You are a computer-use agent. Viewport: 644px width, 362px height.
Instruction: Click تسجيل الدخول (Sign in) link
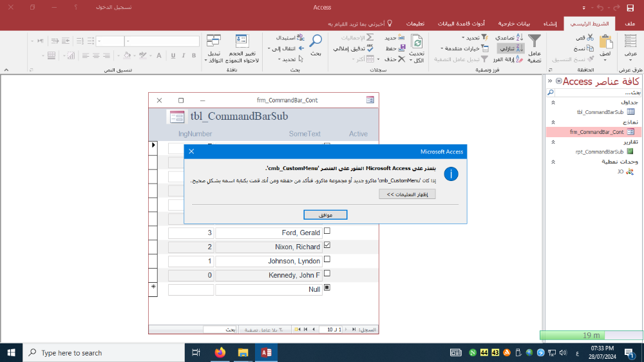pos(114,7)
